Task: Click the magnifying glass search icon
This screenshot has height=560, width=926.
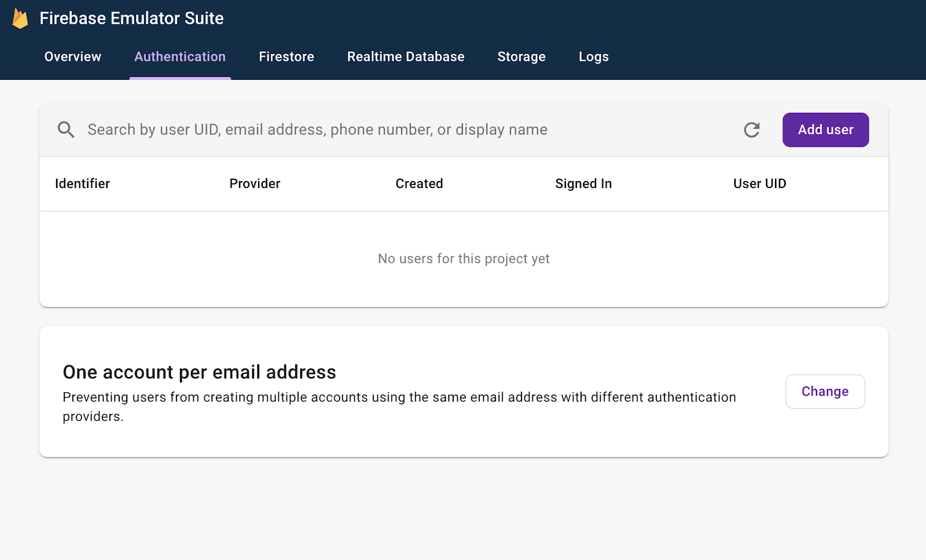Action: coord(66,130)
